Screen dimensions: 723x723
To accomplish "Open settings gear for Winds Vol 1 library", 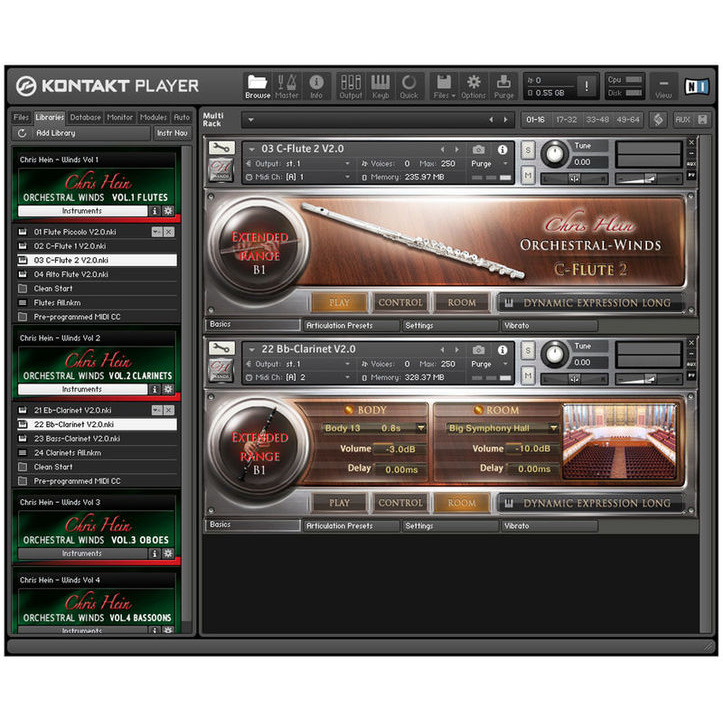I will pyautogui.click(x=168, y=211).
